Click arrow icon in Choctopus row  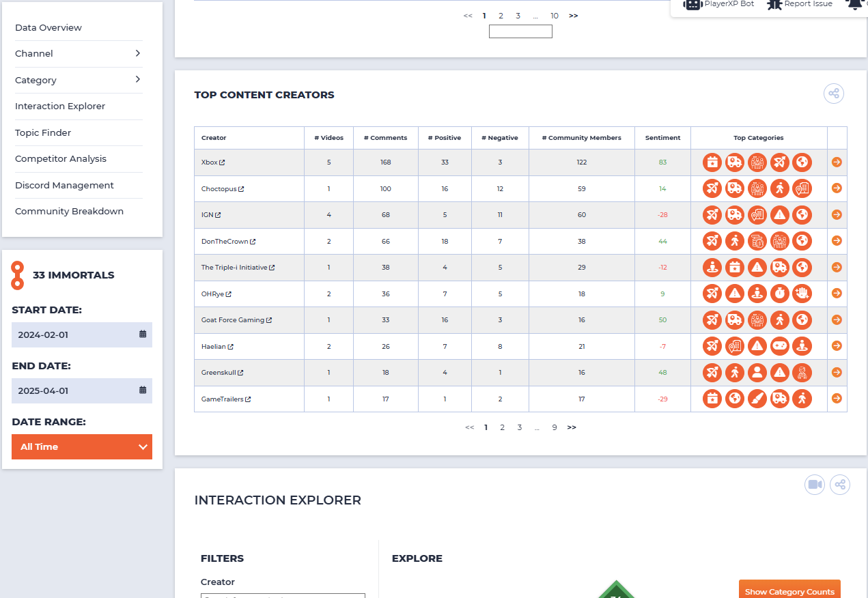coord(837,188)
